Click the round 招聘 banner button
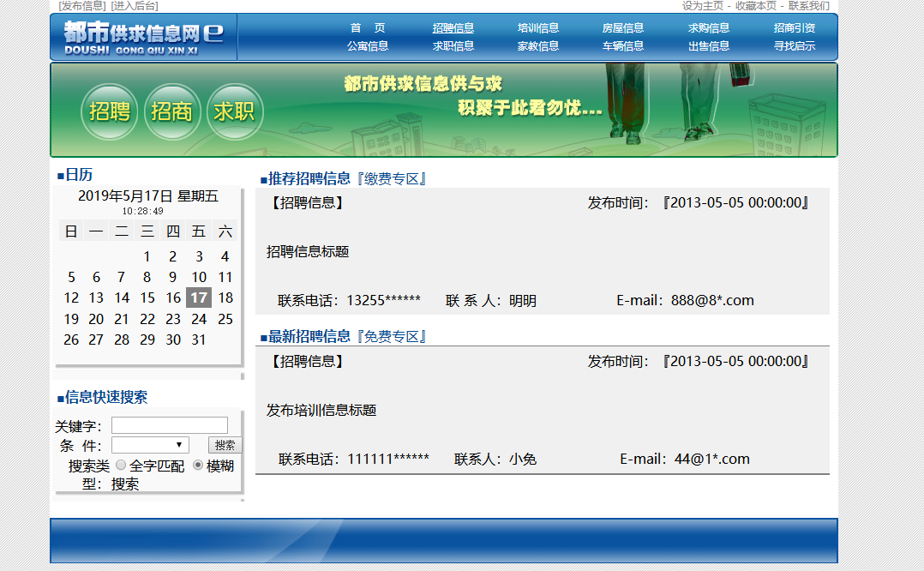The width and height of the screenshot is (924, 571). pos(109,111)
